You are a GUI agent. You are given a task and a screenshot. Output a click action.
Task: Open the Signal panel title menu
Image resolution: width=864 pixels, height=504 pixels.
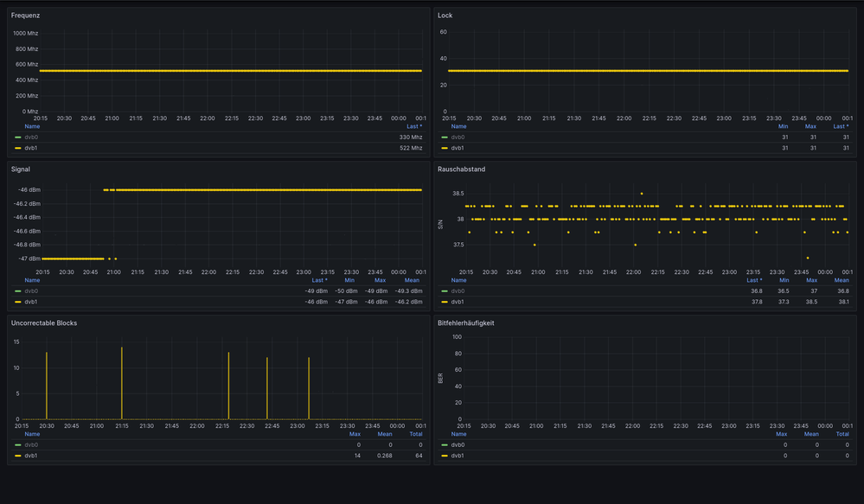pos(21,169)
